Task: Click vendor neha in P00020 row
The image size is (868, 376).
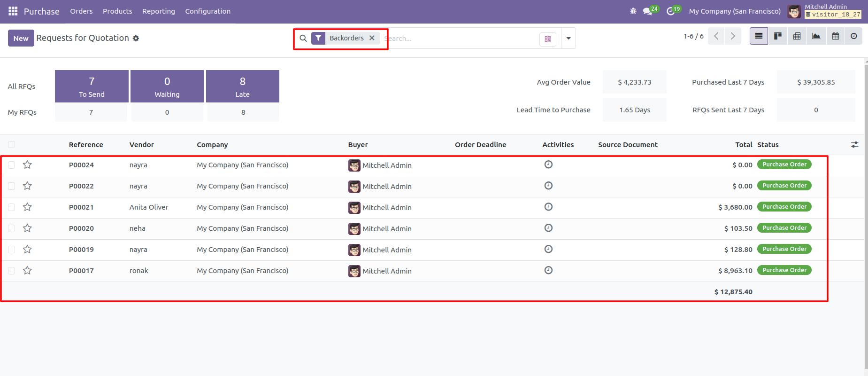Action: pos(138,228)
